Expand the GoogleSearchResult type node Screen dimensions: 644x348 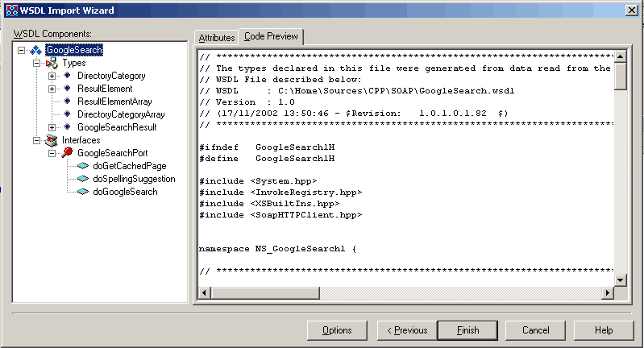pos(52,127)
